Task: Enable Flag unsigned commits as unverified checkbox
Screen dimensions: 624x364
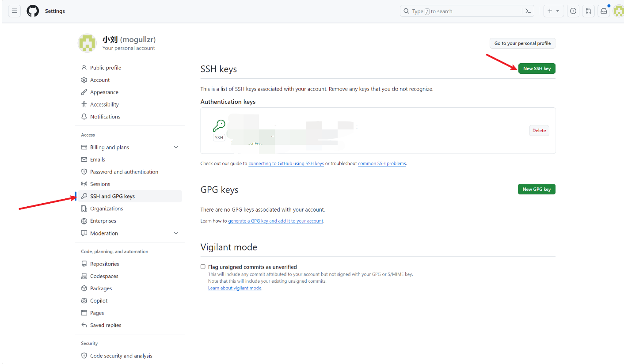Action: click(203, 267)
